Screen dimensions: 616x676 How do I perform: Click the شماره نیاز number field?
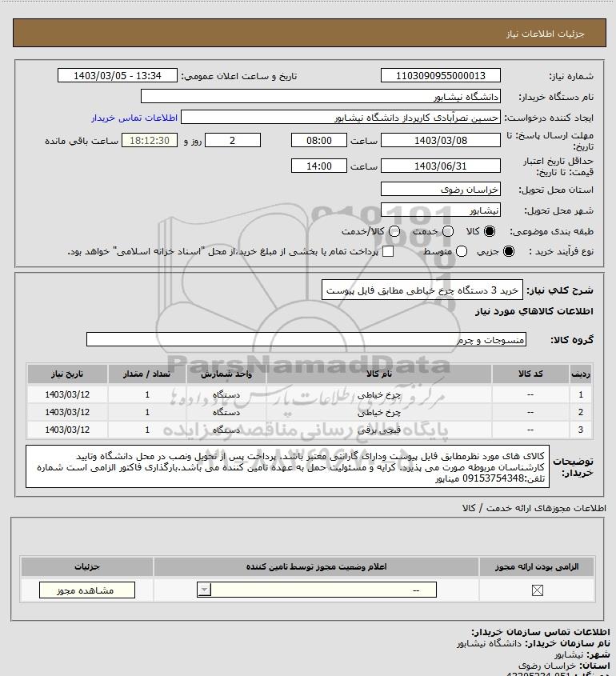coord(441,75)
